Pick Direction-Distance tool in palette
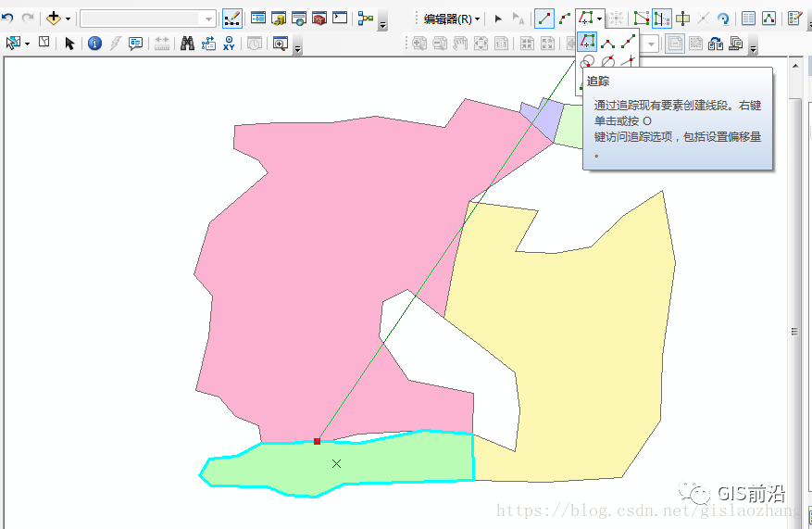 pos(608,62)
